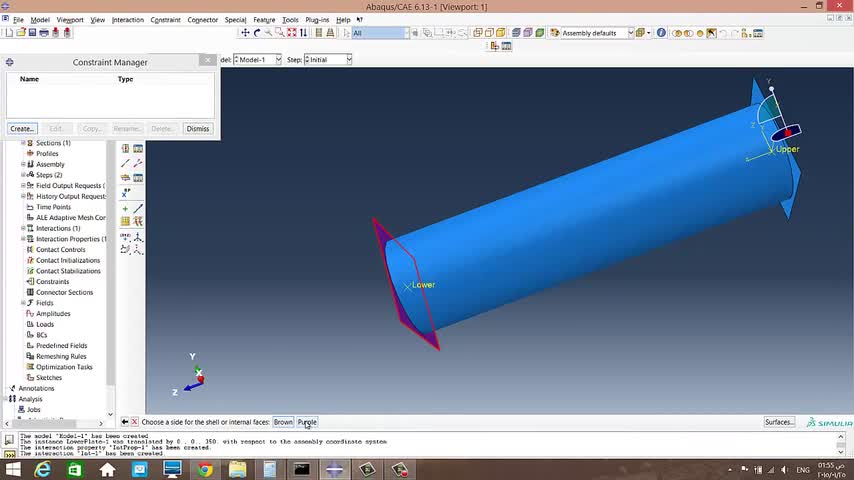Select BCs in the model tree
The height and width of the screenshot is (480, 854).
pos(41,335)
